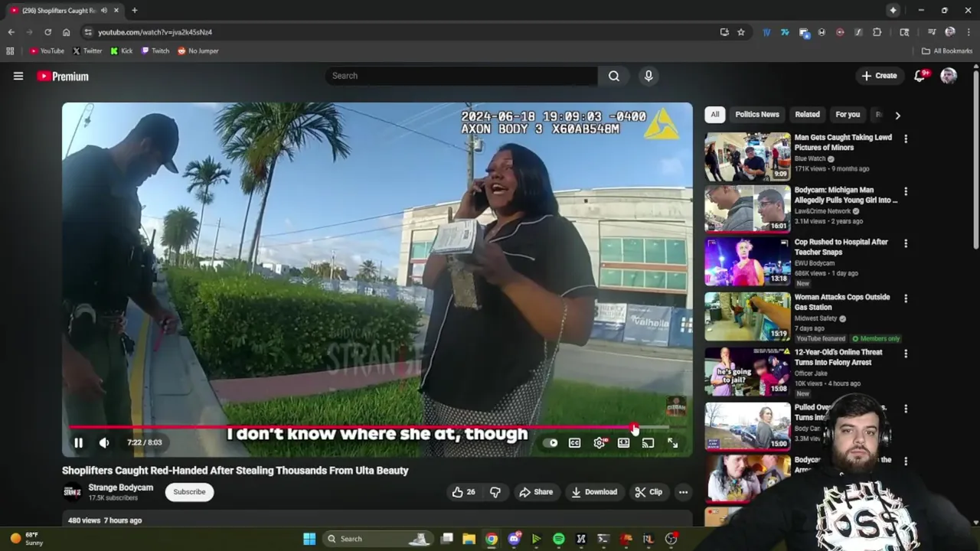Open Windows Start menu

309,539
